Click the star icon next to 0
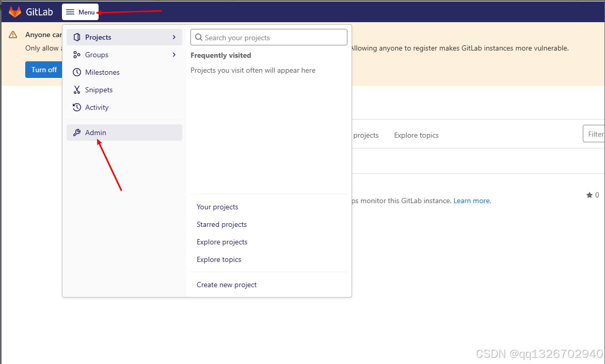The image size is (605, 364). point(589,195)
